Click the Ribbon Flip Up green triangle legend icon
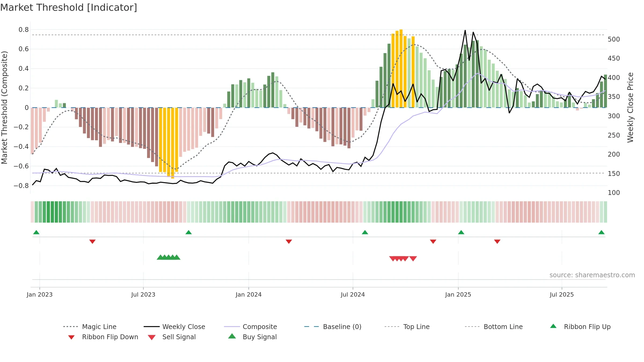Screen dimensions: 644x362 coord(553,326)
